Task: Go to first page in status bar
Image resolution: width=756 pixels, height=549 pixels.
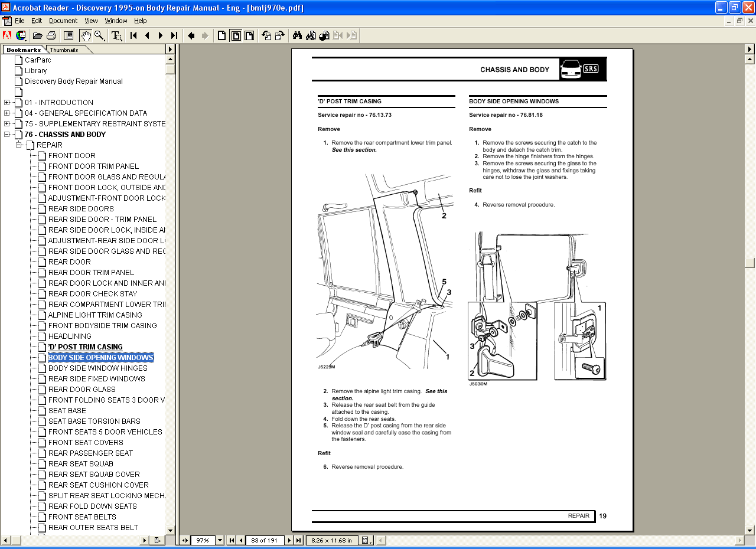Action: click(232, 540)
